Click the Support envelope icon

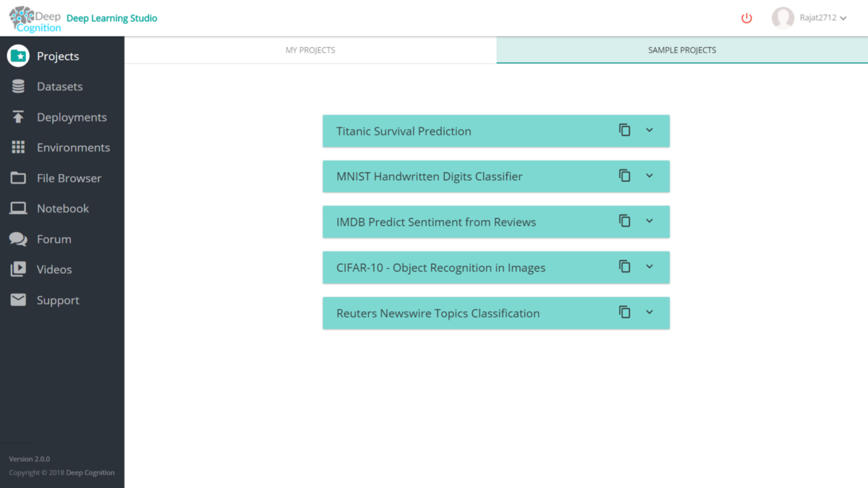(18, 300)
